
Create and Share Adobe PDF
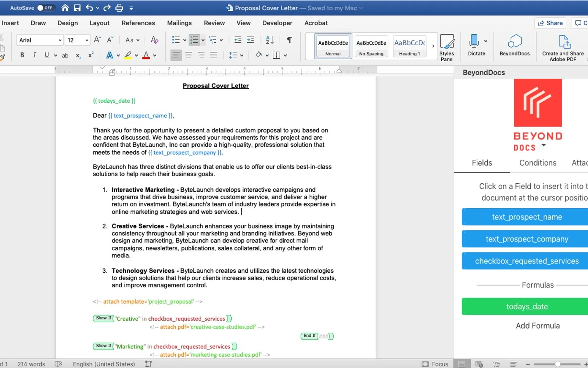coord(563,48)
